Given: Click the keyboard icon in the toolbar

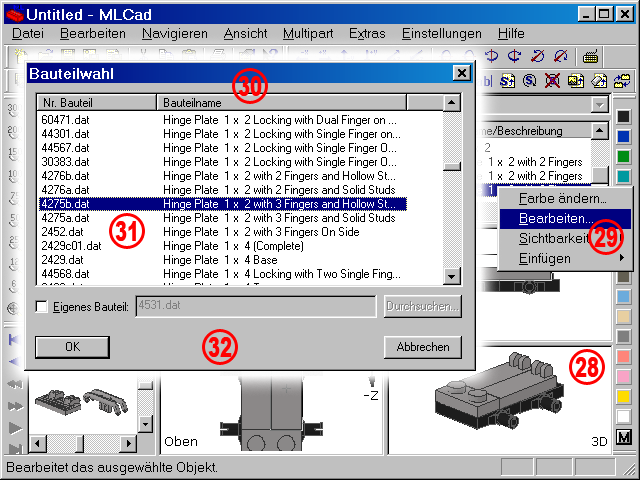Looking at the screenshot, I should point(590,56).
